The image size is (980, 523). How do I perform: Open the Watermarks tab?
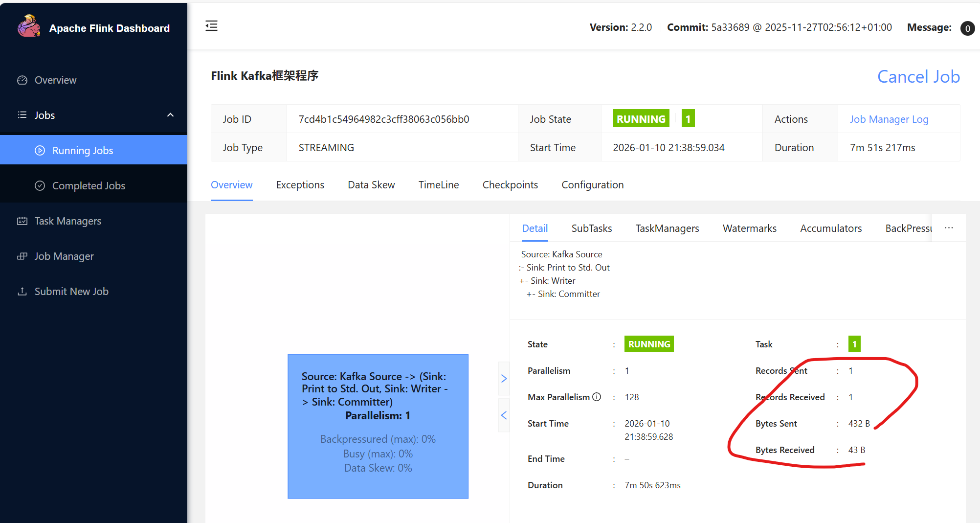[x=749, y=228]
